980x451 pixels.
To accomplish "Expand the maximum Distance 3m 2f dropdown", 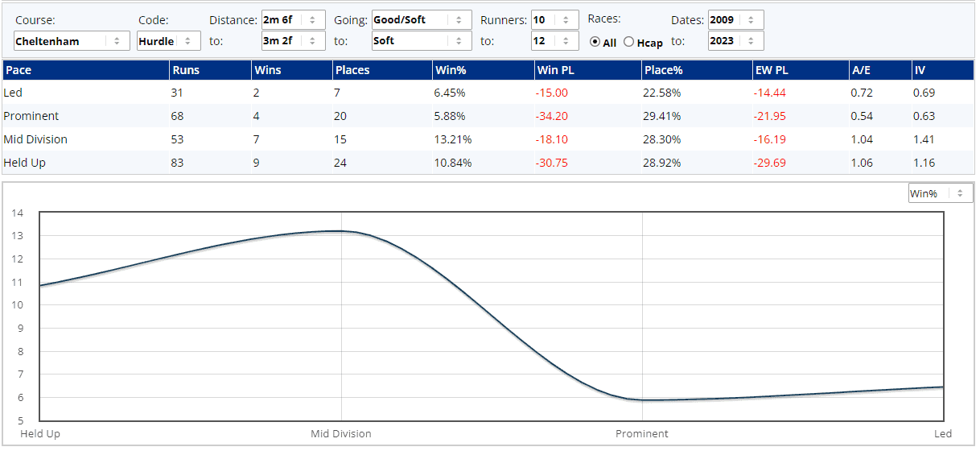I will click(293, 41).
